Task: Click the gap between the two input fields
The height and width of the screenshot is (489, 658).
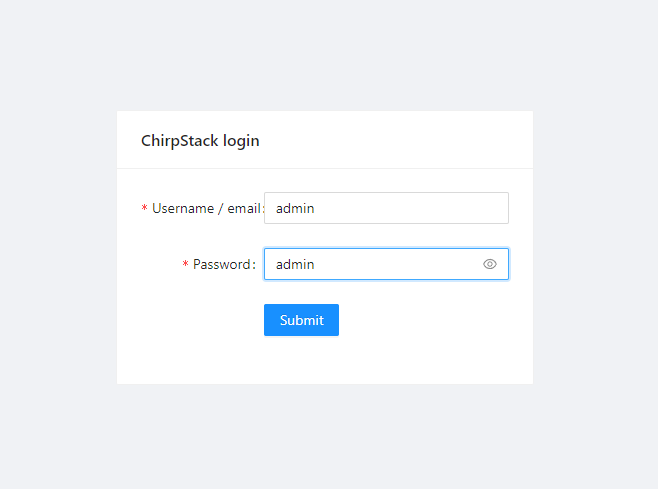Action: [386, 236]
